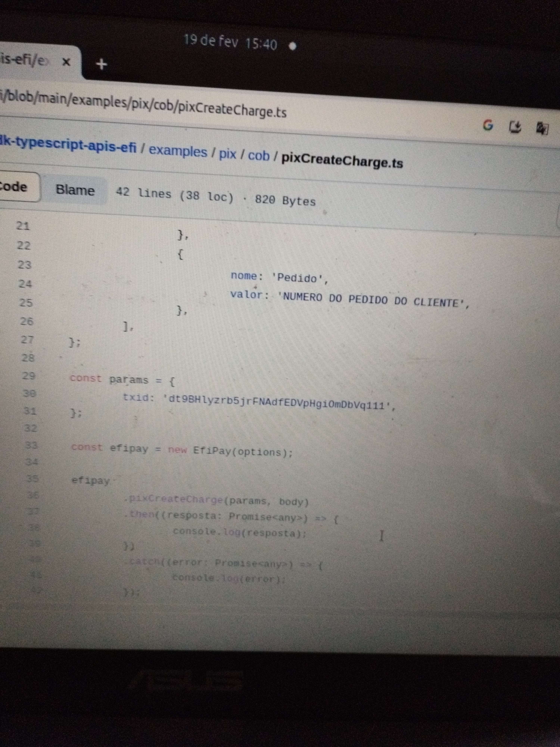Click 'console.log(error);' code line
The width and height of the screenshot is (560, 747).
tap(229, 578)
